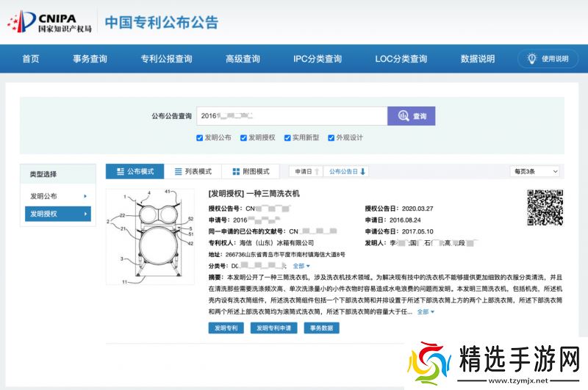Click the 查询 search button

coord(412,116)
